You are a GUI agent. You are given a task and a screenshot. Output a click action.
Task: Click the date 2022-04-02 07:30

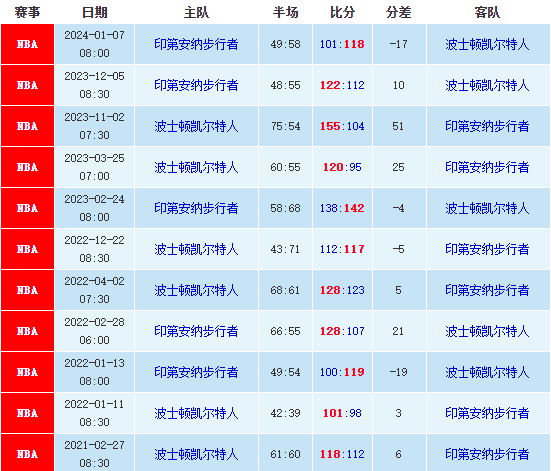click(94, 290)
